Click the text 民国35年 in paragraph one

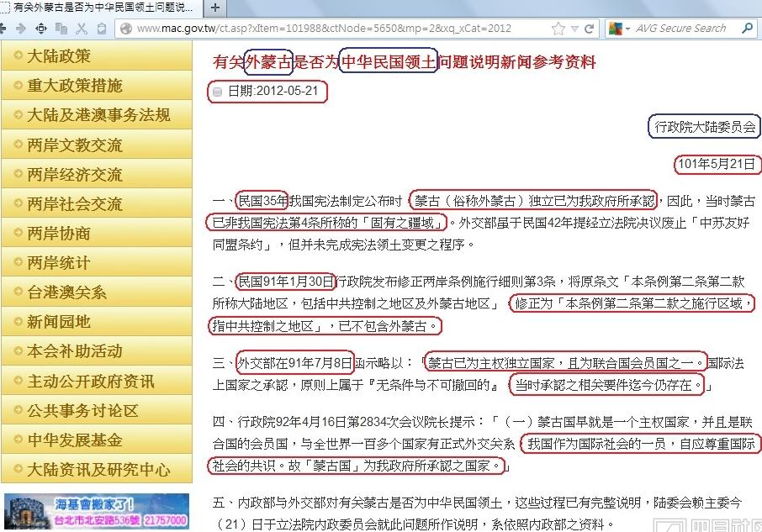coord(263,201)
